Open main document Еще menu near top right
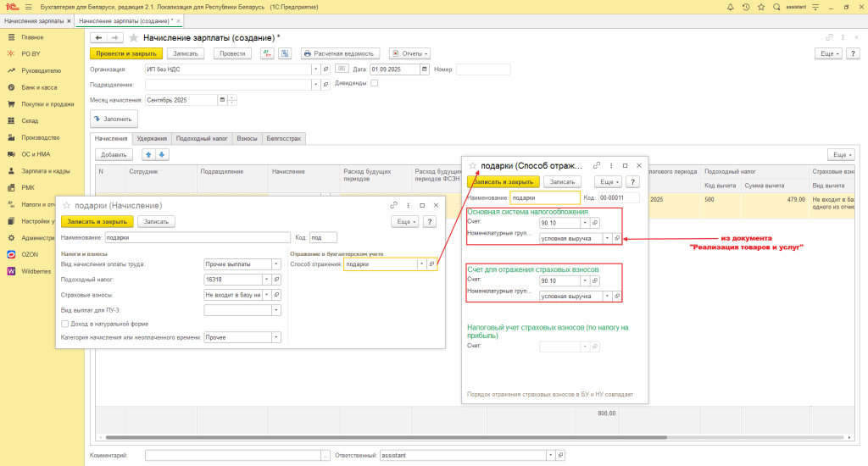 pyautogui.click(x=827, y=53)
